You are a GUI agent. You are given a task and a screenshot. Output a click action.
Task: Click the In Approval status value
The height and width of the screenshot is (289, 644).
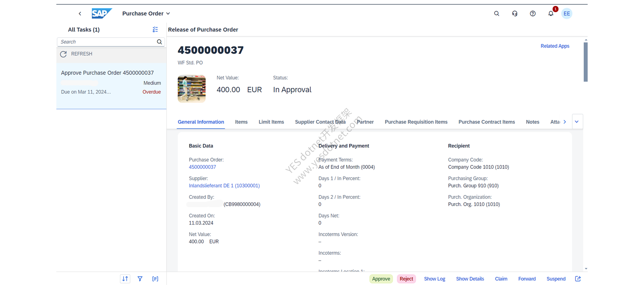coord(292,90)
